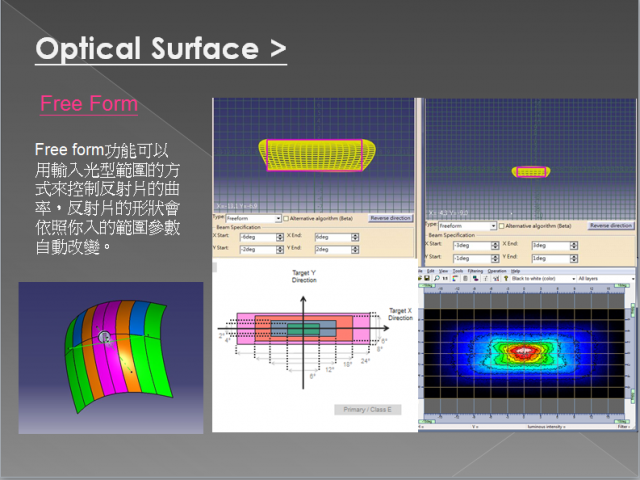
Task: Click Reverse direction button above the 6deg field
Action: [x=390, y=218]
